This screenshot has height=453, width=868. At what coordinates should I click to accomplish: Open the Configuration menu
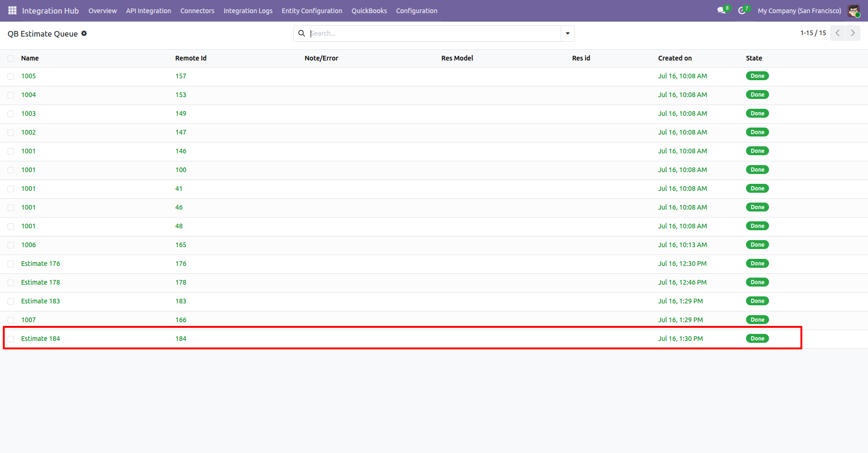[x=417, y=11]
